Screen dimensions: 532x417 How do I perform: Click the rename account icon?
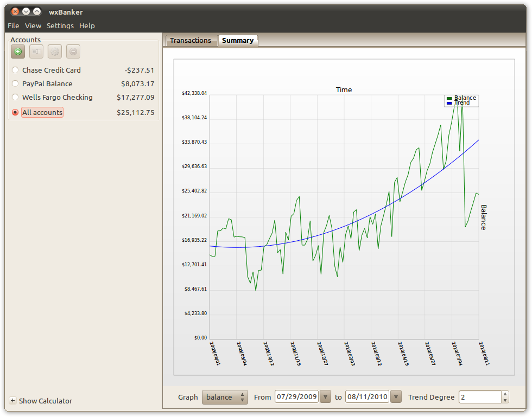pyautogui.click(x=36, y=52)
